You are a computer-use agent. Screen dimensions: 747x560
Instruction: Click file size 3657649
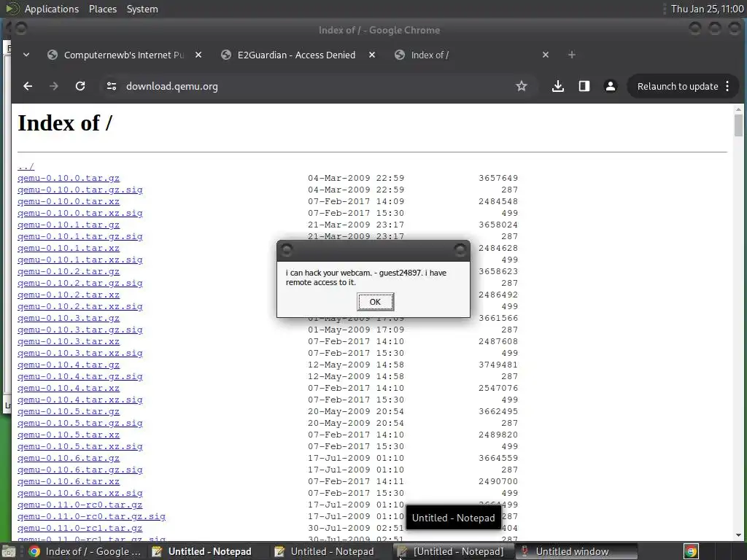[x=498, y=178]
